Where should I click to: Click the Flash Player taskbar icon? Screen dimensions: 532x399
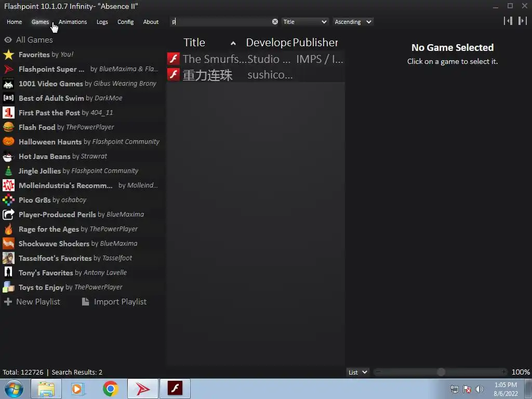coord(175,389)
